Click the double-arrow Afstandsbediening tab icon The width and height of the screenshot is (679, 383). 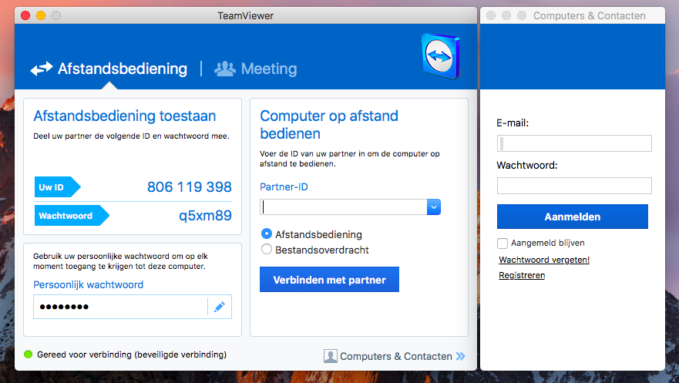(x=42, y=68)
